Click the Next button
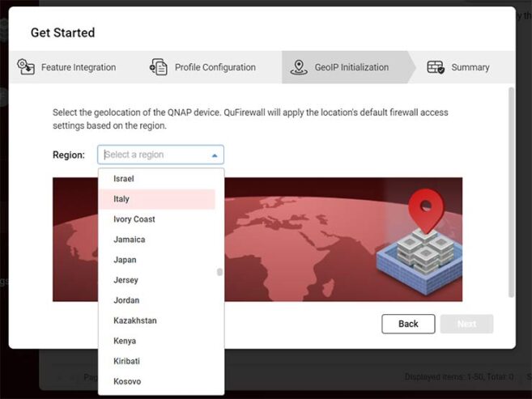 pos(466,324)
